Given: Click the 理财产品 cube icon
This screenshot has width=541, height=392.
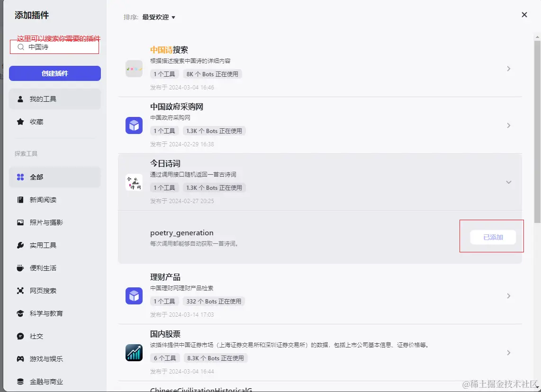Looking at the screenshot, I should pos(134,296).
